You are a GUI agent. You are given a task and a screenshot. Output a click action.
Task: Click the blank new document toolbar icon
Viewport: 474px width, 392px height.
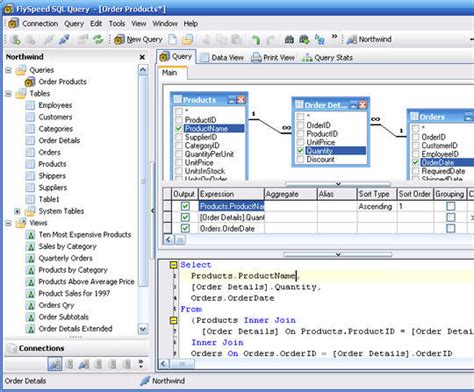click(172, 39)
